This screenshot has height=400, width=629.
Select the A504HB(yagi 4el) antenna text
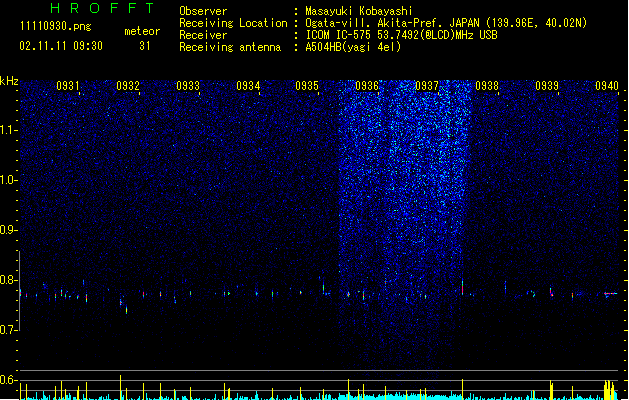pos(353,47)
